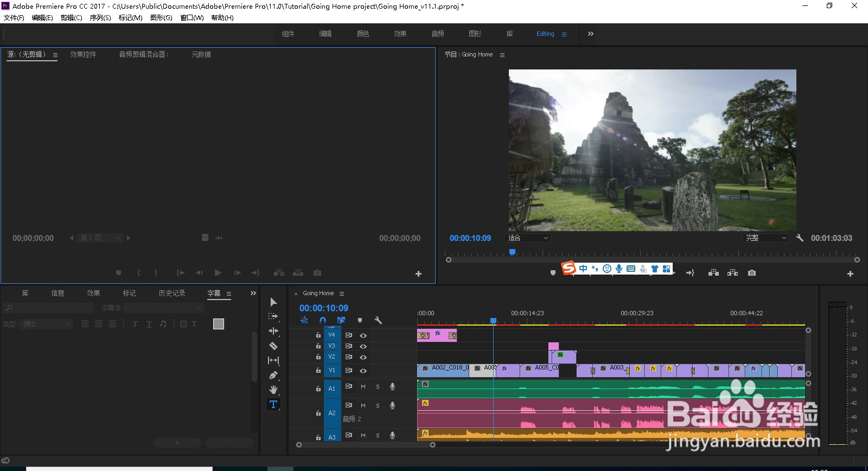Toggle timeline snap magnet icon
This screenshot has height=471, width=868.
point(323,320)
